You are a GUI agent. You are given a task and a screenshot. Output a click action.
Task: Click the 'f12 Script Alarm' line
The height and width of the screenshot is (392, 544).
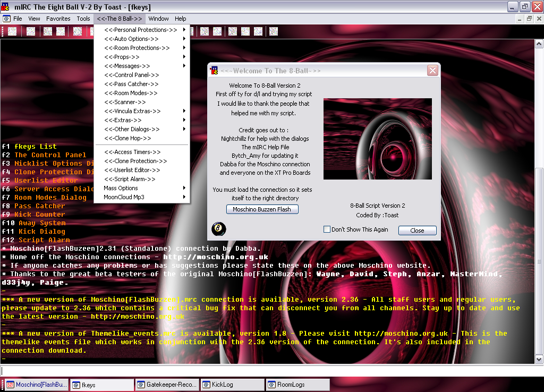point(36,240)
